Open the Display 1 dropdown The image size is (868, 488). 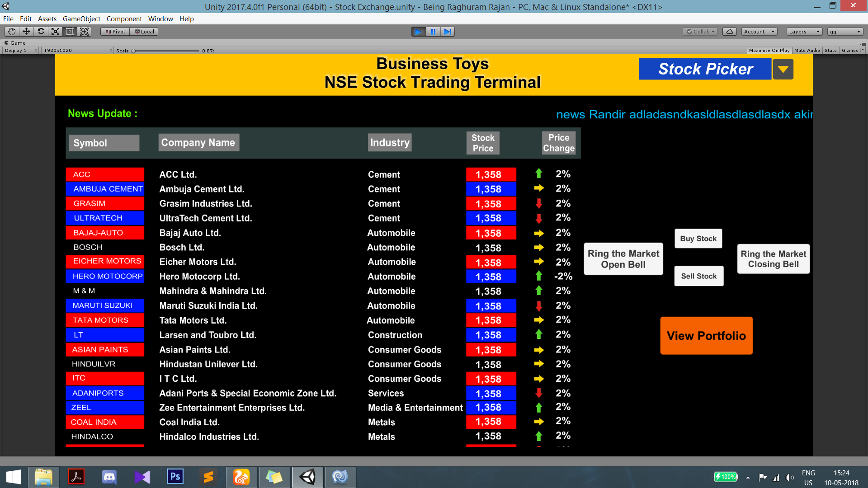[x=21, y=51]
